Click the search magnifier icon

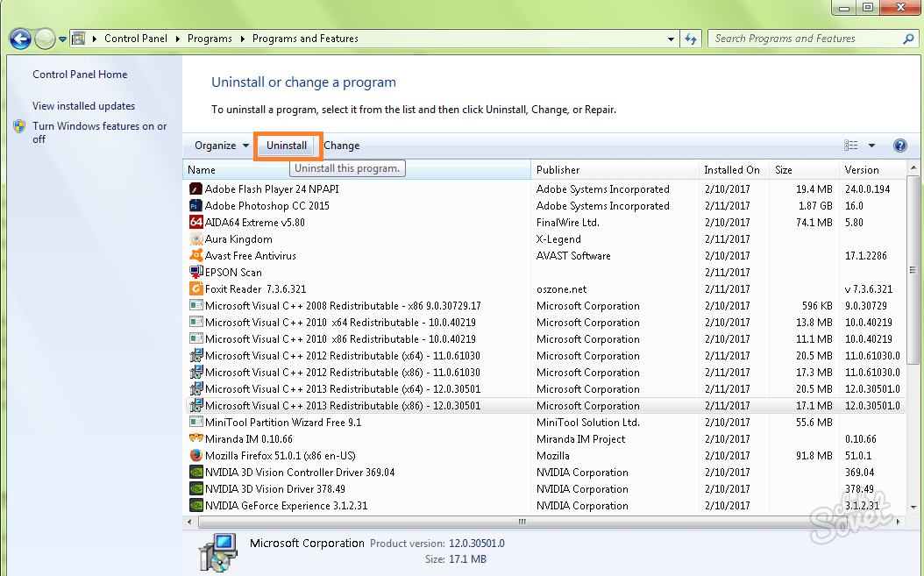pos(908,39)
